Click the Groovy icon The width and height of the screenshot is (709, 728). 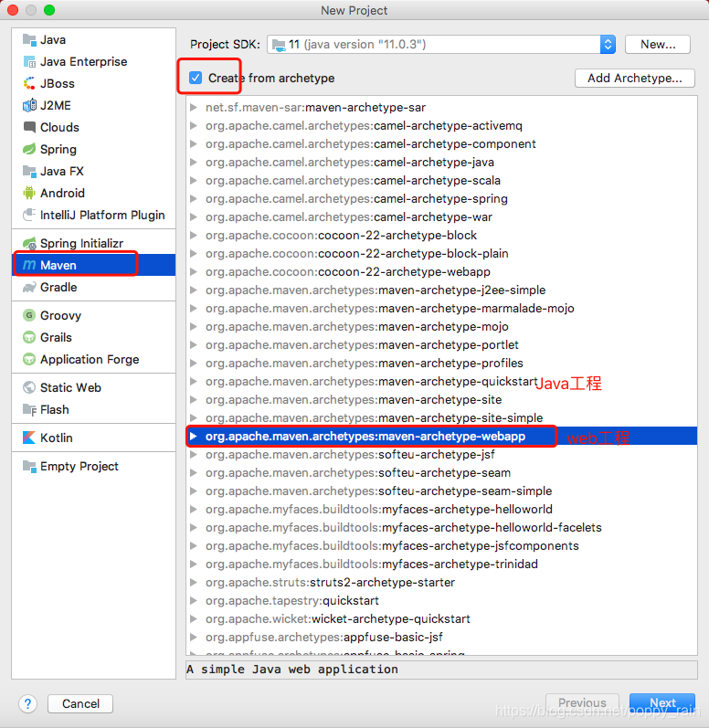(x=29, y=315)
